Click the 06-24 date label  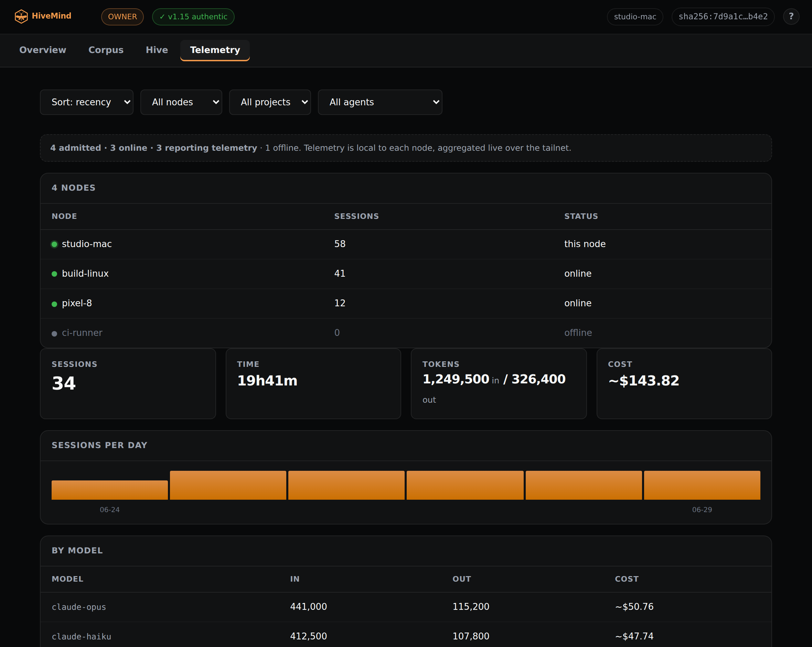110,510
